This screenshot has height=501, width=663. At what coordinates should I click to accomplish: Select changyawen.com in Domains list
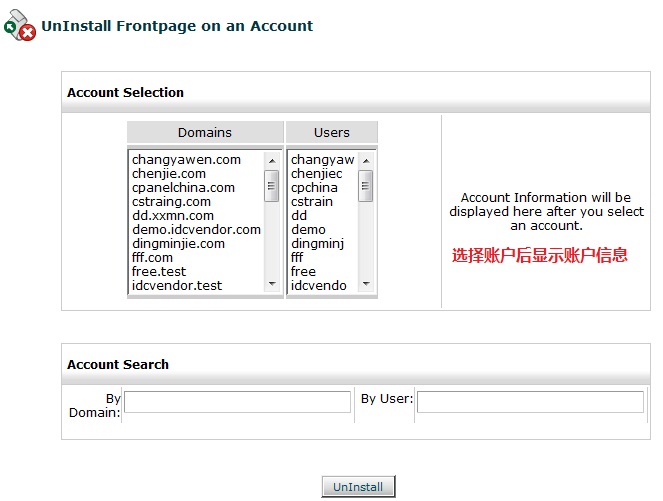click(x=186, y=160)
